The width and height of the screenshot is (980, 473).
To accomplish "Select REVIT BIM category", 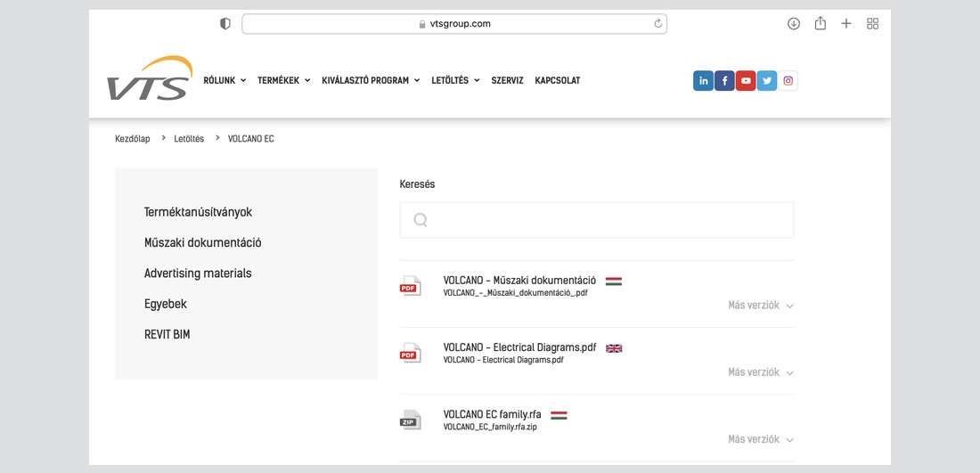I will pos(167,335).
